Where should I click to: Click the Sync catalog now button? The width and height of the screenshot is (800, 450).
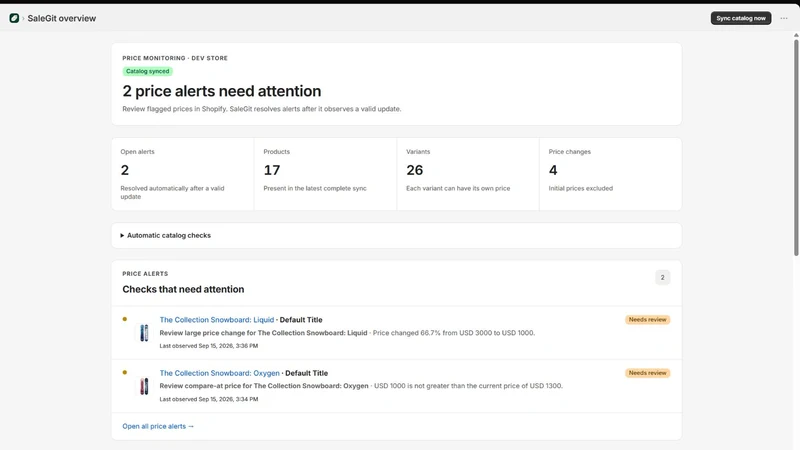(x=741, y=18)
